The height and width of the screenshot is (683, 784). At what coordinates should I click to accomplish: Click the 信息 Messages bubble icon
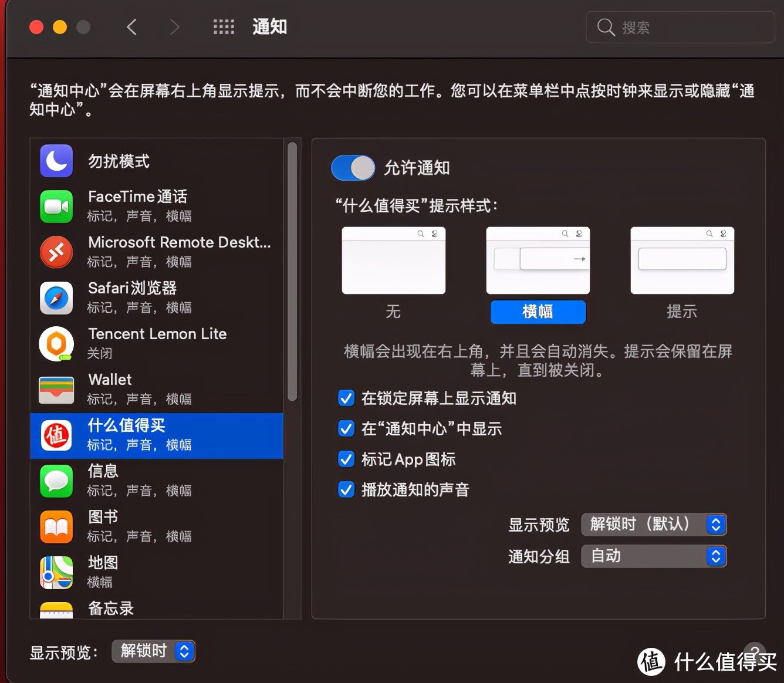point(56,481)
